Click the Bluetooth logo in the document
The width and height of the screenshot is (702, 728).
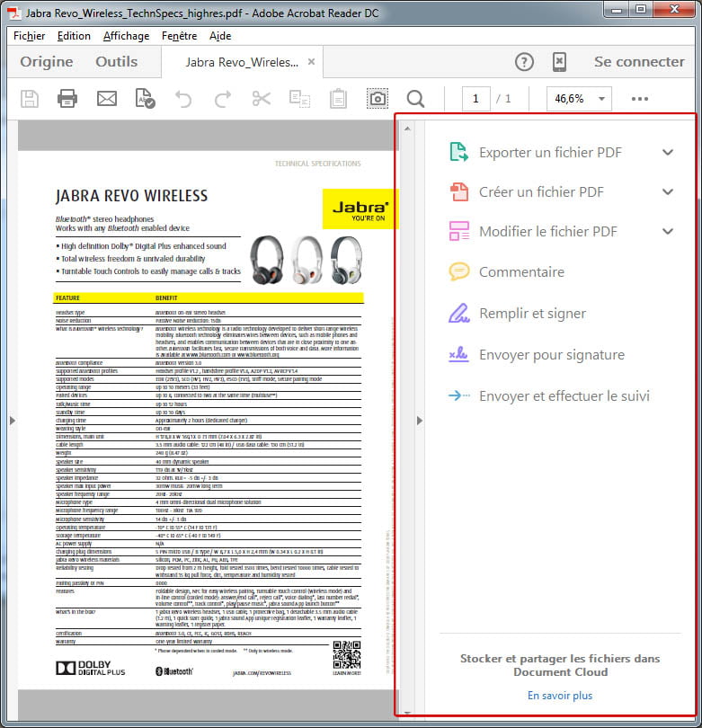pos(174,671)
